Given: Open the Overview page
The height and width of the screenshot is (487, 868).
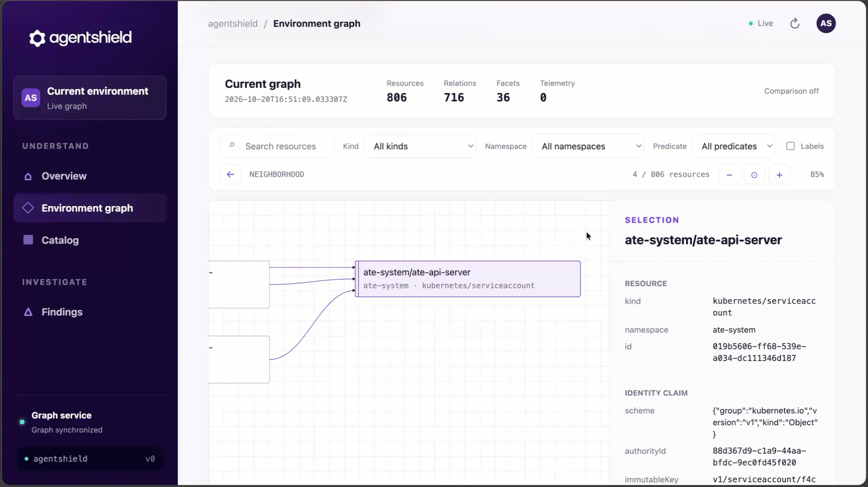Looking at the screenshot, I should coord(90,176).
